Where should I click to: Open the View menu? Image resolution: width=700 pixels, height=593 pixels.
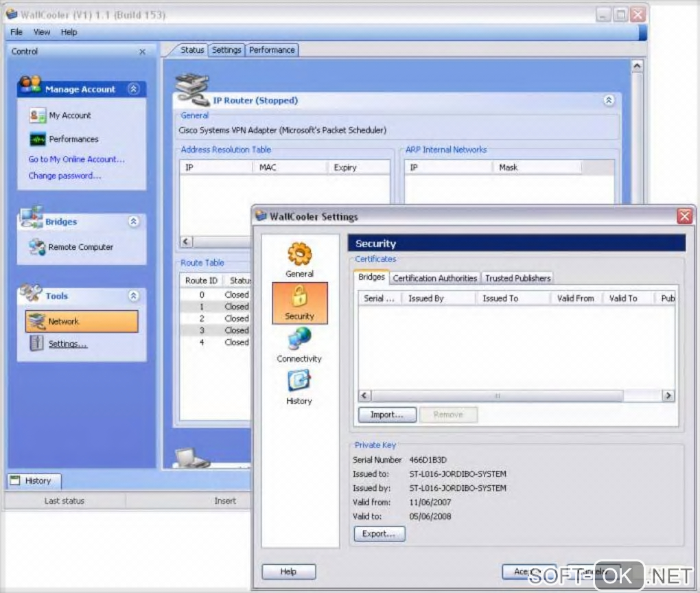pyautogui.click(x=41, y=32)
